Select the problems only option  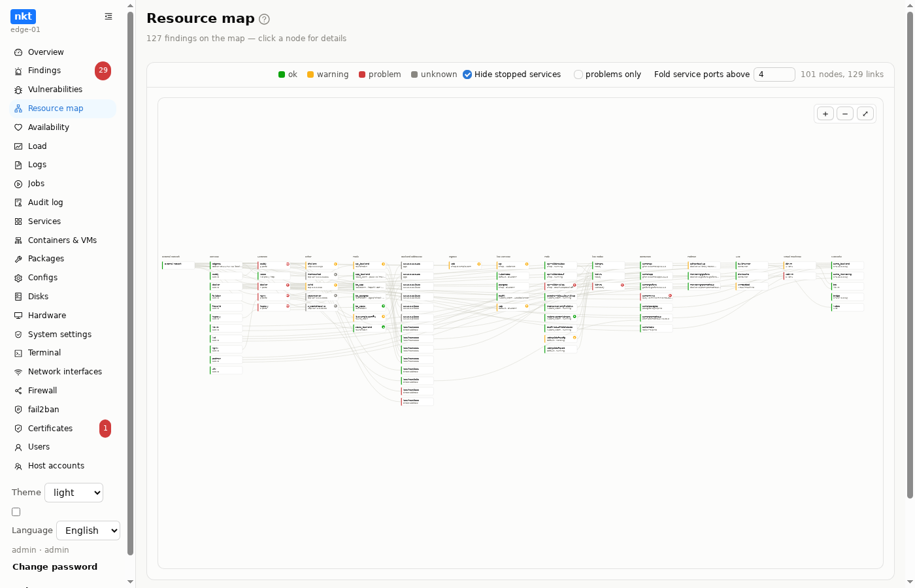click(578, 74)
